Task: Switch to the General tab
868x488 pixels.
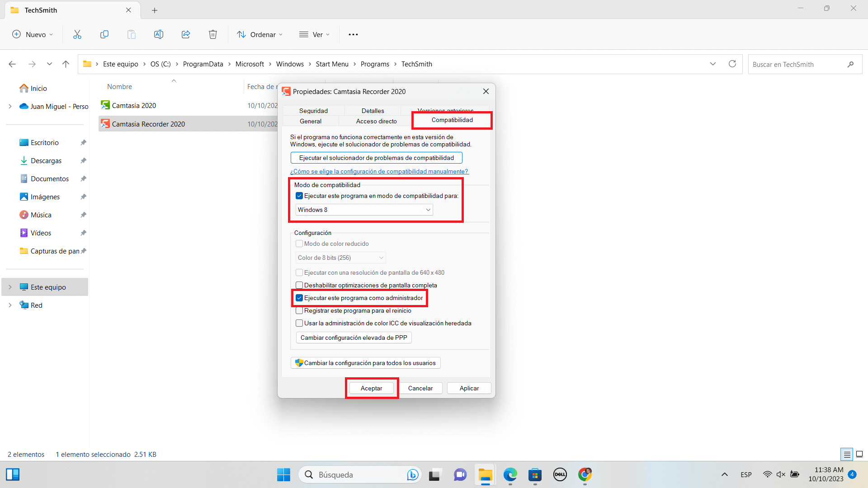Action: (x=311, y=121)
